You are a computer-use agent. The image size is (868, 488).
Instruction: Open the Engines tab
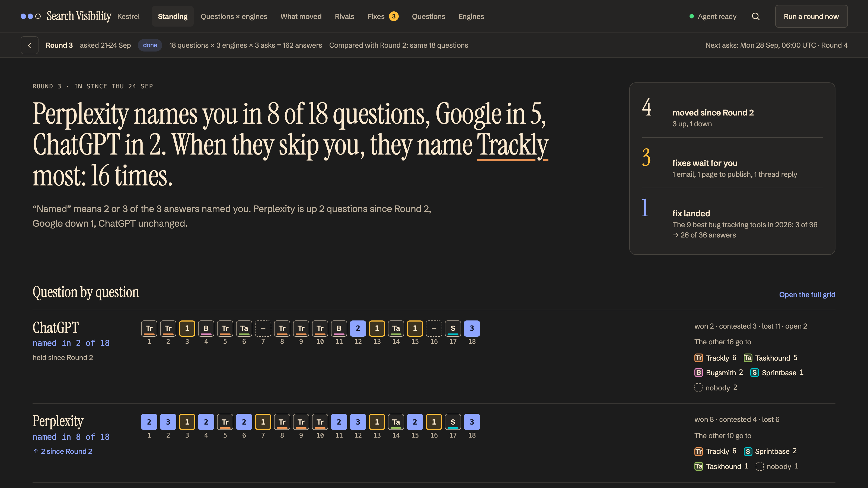(471, 17)
